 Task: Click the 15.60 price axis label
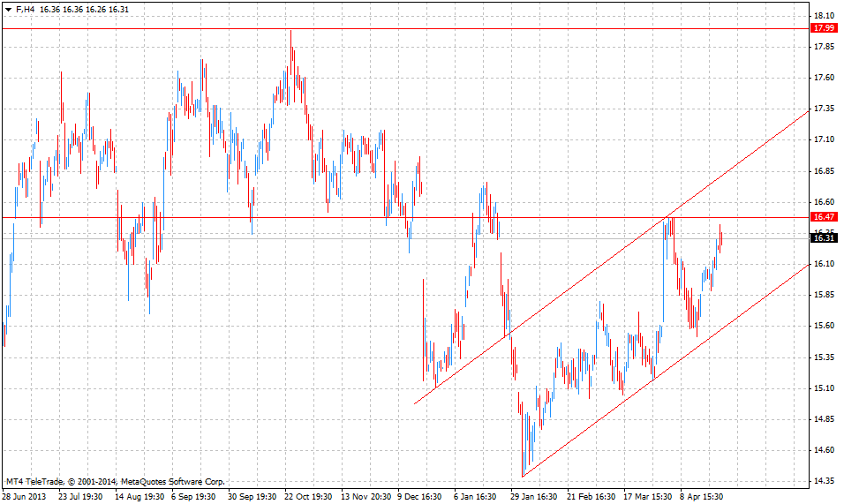point(824,326)
